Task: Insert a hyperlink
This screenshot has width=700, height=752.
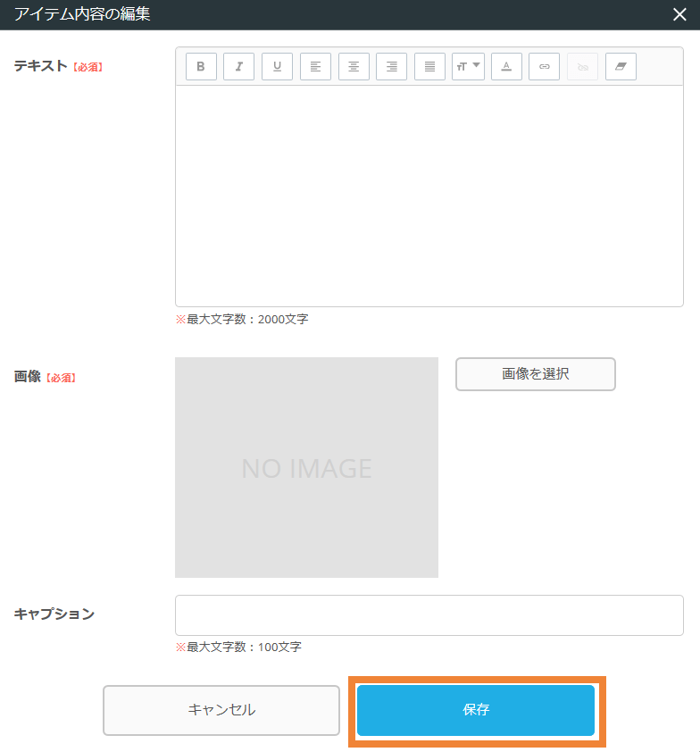Action: pyautogui.click(x=544, y=66)
